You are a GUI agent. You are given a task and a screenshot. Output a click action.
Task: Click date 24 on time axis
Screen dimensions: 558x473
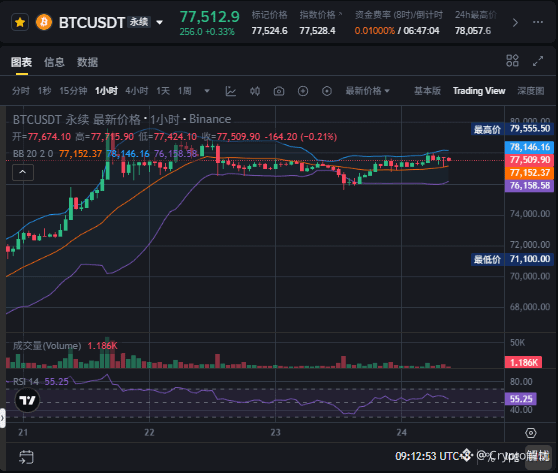[401, 432]
